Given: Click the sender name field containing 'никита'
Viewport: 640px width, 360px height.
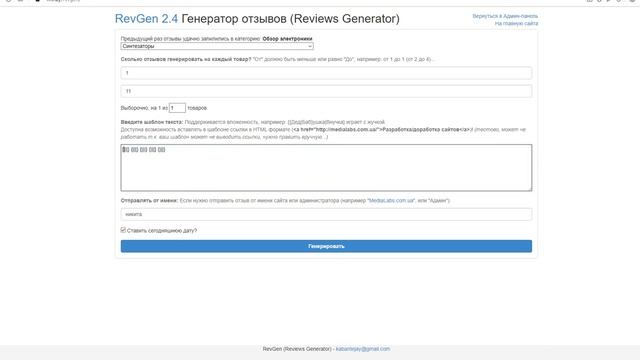Looking at the screenshot, I should click(x=326, y=214).
